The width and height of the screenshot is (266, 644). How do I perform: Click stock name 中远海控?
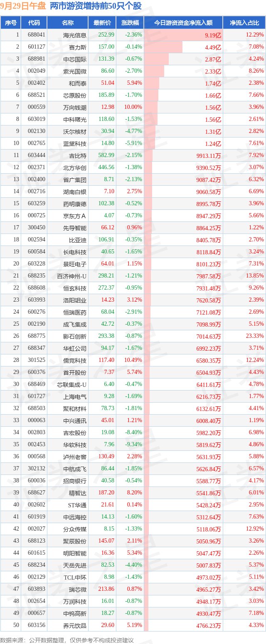click(x=75, y=517)
